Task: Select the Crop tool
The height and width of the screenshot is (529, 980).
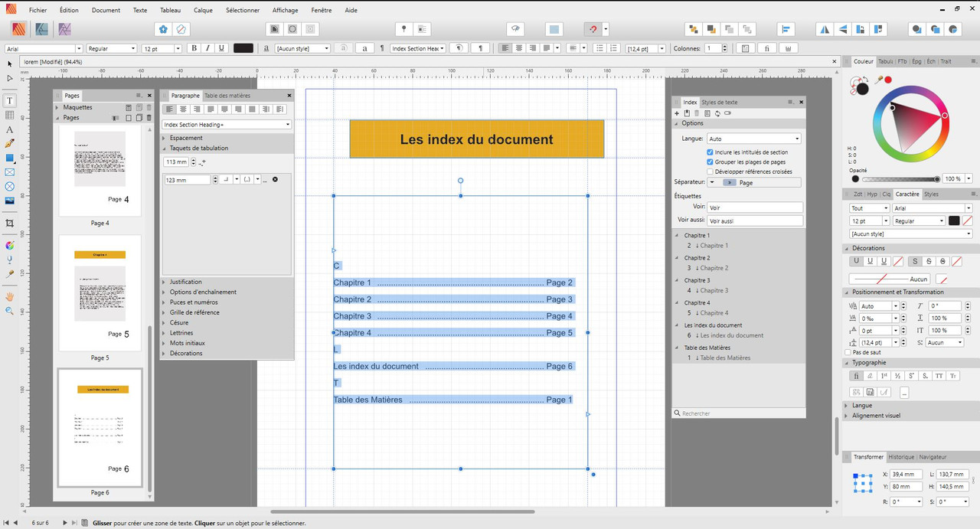Action: (x=10, y=223)
